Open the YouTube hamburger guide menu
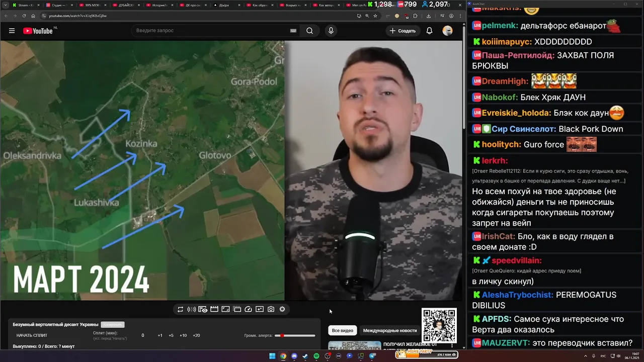The width and height of the screenshot is (644, 362). click(x=12, y=31)
